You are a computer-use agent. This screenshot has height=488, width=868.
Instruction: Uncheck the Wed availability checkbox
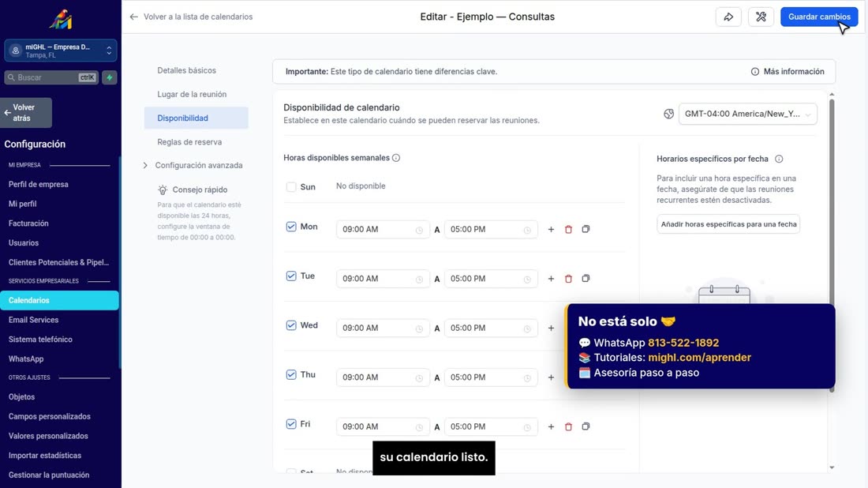(x=291, y=325)
